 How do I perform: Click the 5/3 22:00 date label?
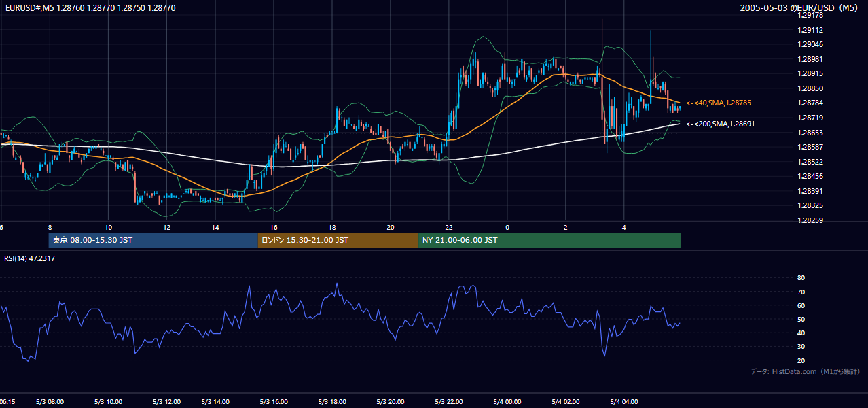coord(449,402)
